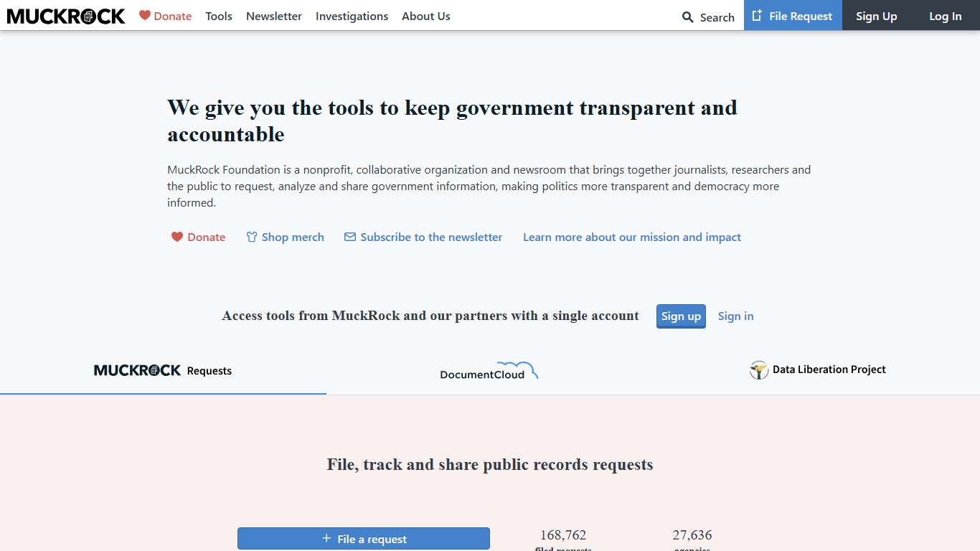Click the Sign in link
The image size is (980, 551).
coord(735,316)
